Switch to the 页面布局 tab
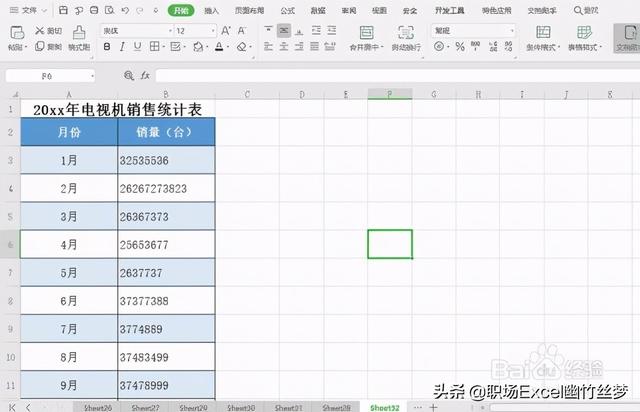This screenshot has width=640, height=412. pos(249,10)
